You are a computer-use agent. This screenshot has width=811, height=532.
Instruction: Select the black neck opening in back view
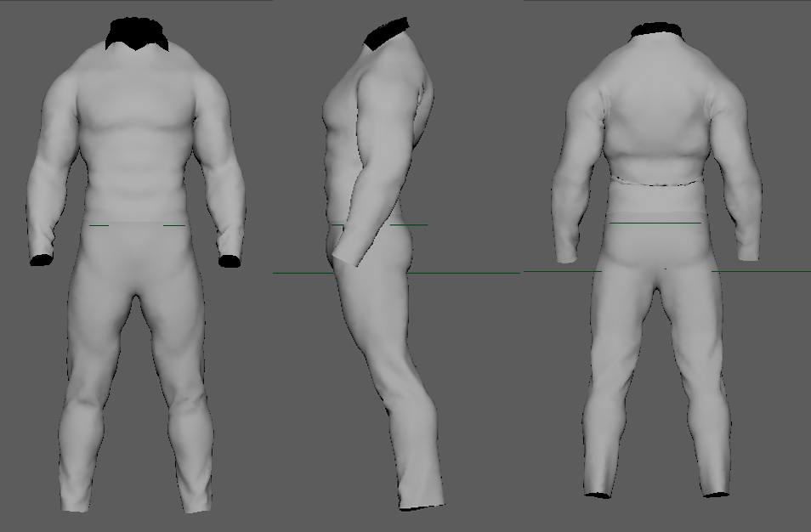point(656,31)
